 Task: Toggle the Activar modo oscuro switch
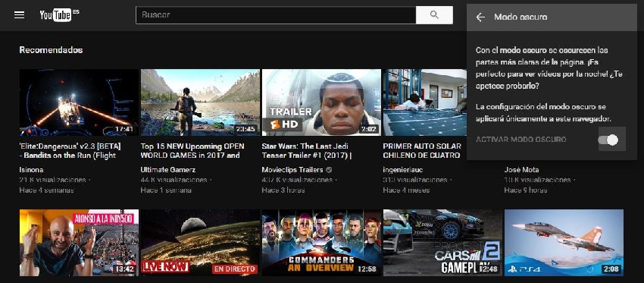click(608, 140)
